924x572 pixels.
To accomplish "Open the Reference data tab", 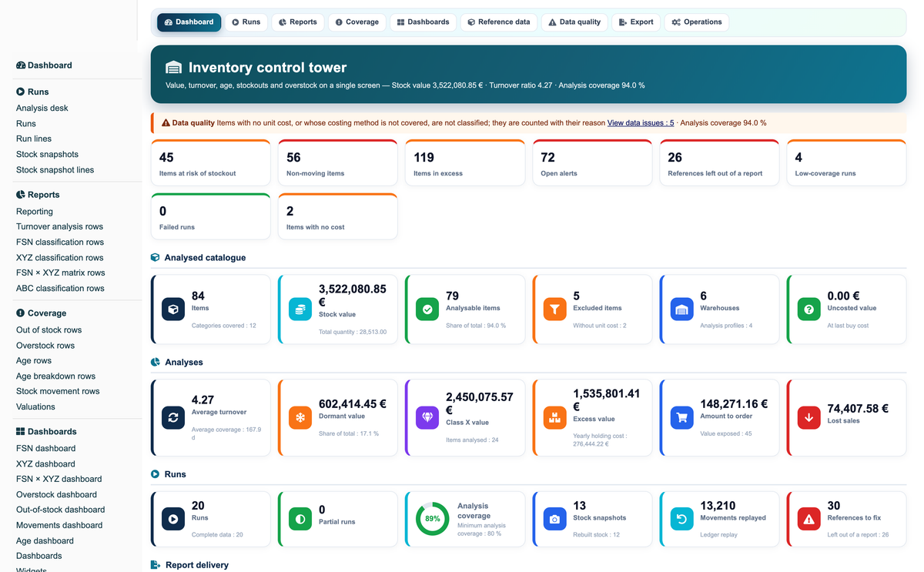I will tap(499, 22).
